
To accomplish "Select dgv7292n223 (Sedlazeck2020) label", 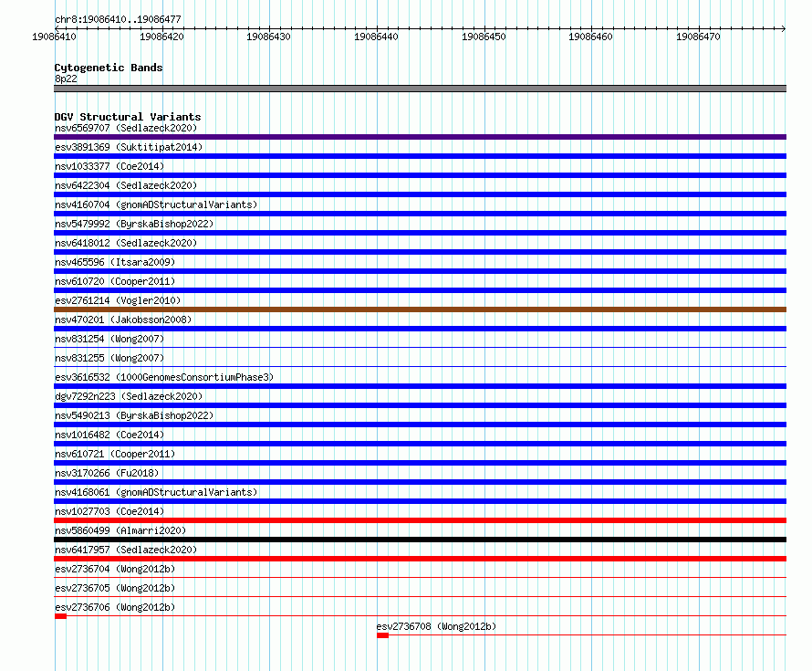I will (x=129, y=396).
